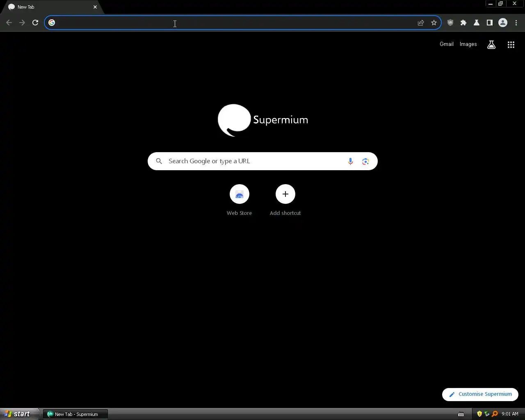Click the orange magnifier tray icon
Viewport: 525px width, 420px height.
coord(495,414)
